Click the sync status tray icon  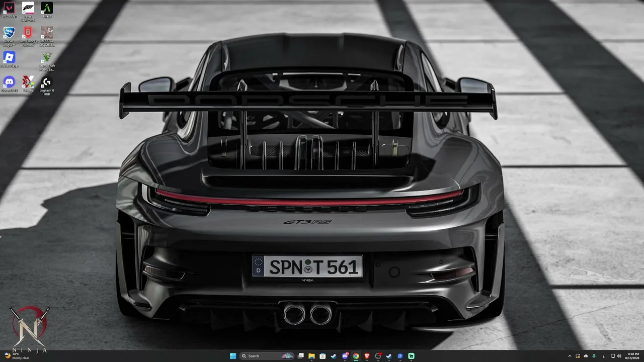pyautogui.click(x=578, y=356)
